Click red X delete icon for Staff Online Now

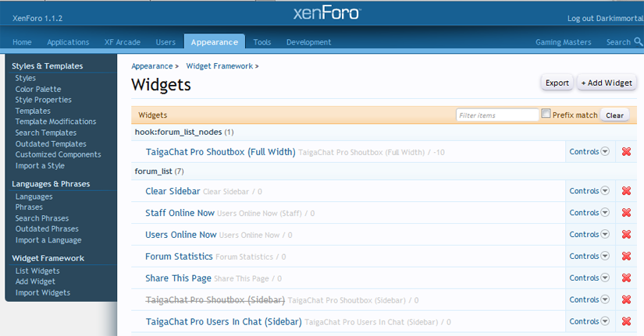(626, 213)
